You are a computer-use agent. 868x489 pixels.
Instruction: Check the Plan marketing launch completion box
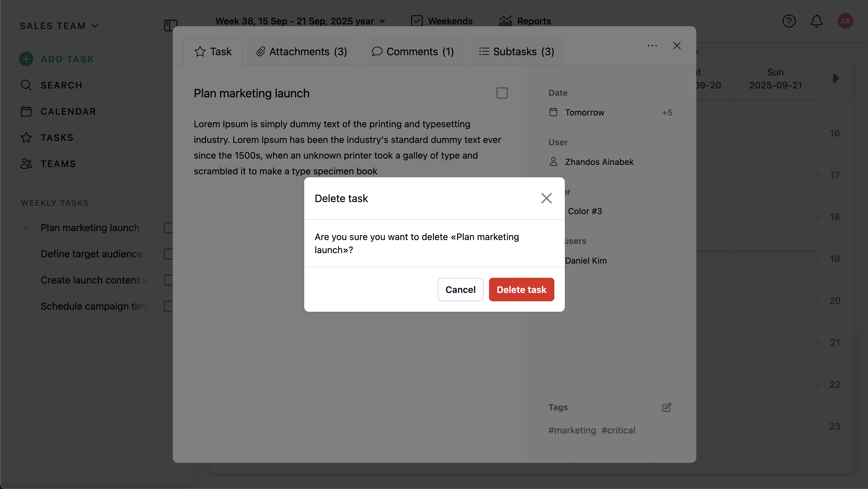[502, 93]
